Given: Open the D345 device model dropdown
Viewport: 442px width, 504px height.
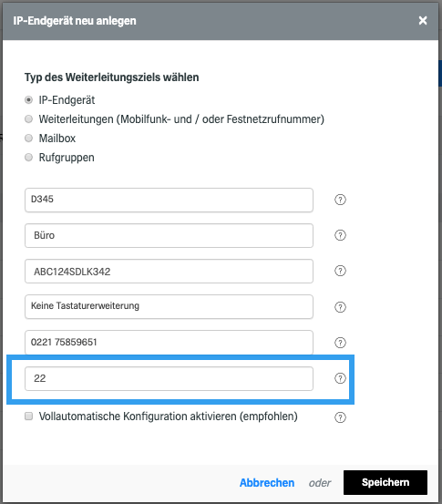Looking at the screenshot, I should [x=169, y=200].
